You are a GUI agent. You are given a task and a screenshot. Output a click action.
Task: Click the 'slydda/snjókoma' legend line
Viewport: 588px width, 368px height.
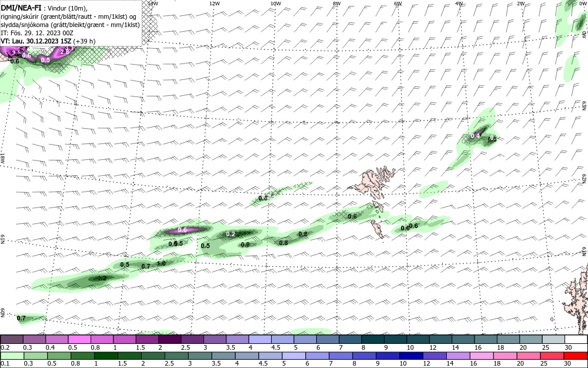point(70,25)
